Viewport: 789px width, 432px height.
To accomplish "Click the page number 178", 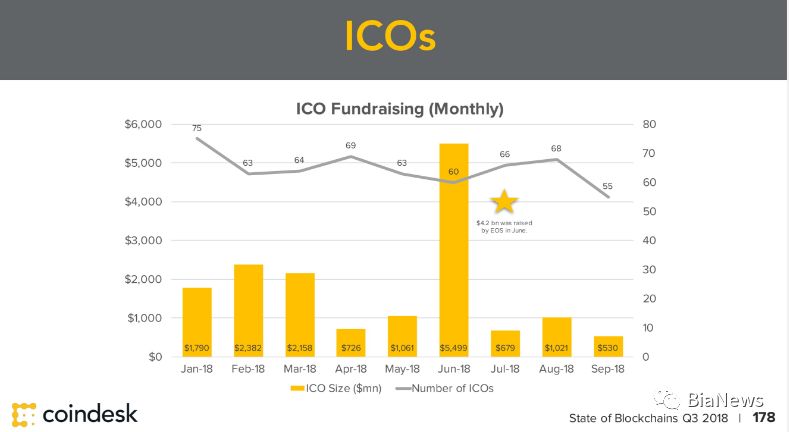I will [764, 417].
